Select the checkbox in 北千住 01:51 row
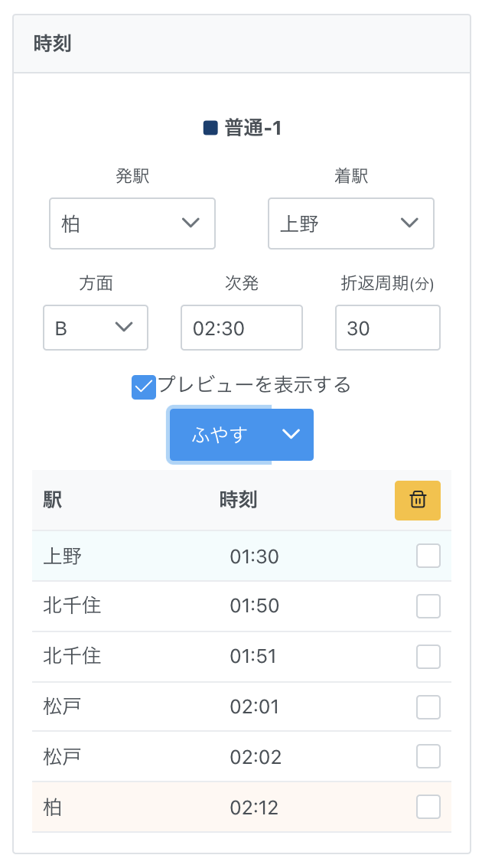Screen dimensions: 482x868 (428, 656)
